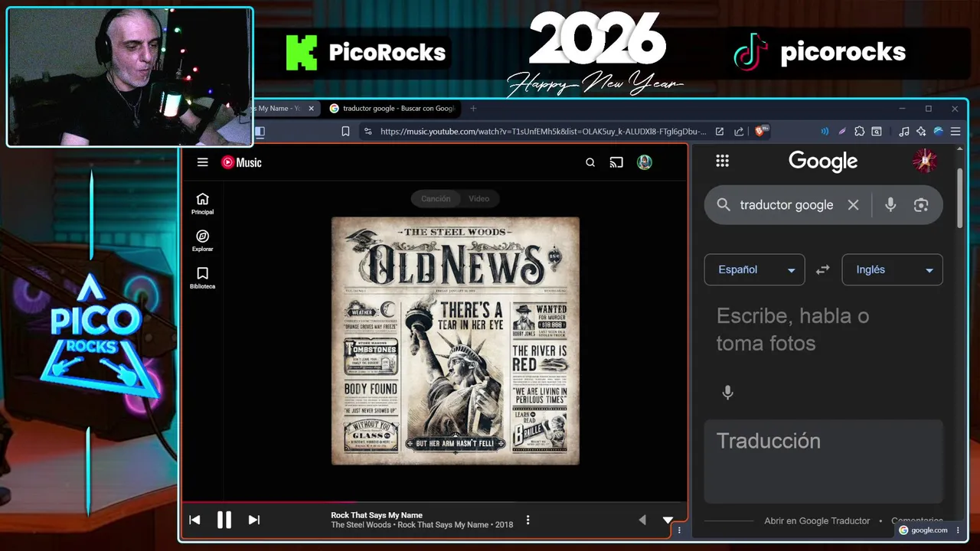This screenshot has width=980, height=551.
Task: Open page in app icon
Action: (x=720, y=132)
